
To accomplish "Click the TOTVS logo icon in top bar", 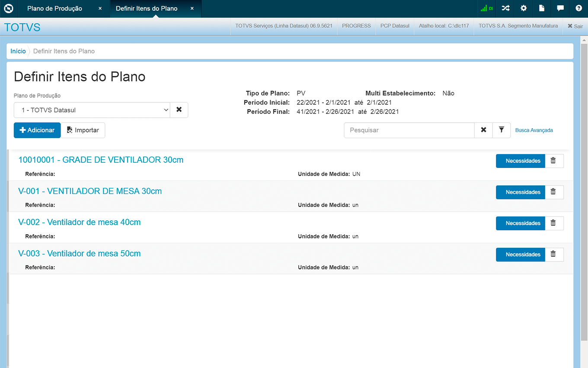I will click(9, 8).
